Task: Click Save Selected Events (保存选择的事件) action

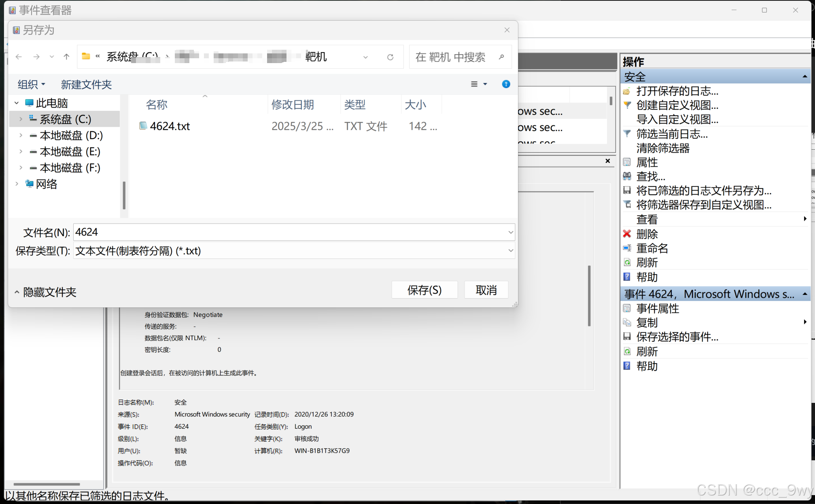Action: 677,337
